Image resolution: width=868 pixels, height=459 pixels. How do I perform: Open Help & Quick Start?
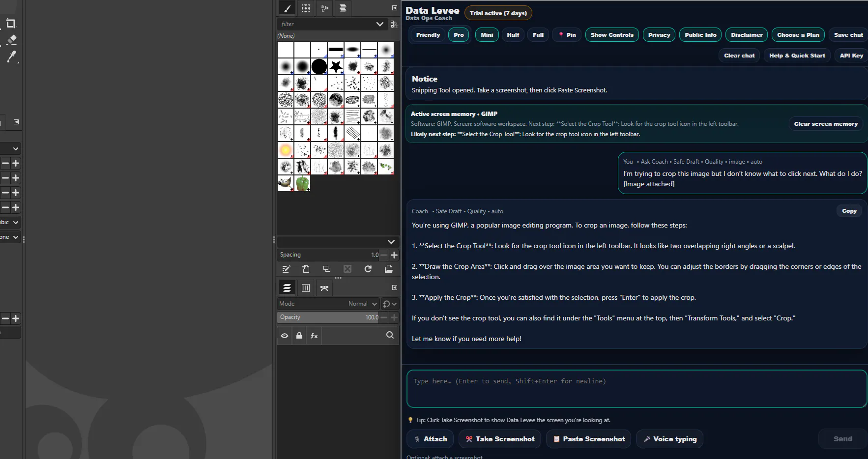[x=797, y=56]
